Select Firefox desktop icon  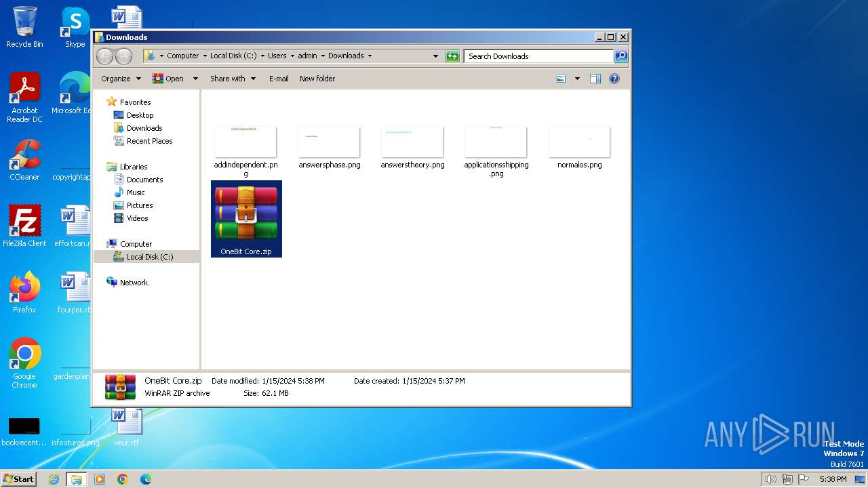pyautogui.click(x=24, y=293)
